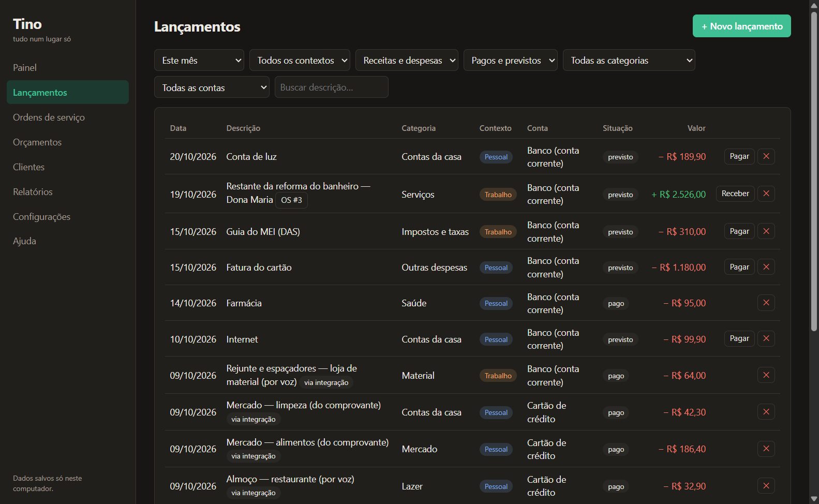Click the pago status on Farmácia row
This screenshot has height=504, width=819.
[616, 304]
